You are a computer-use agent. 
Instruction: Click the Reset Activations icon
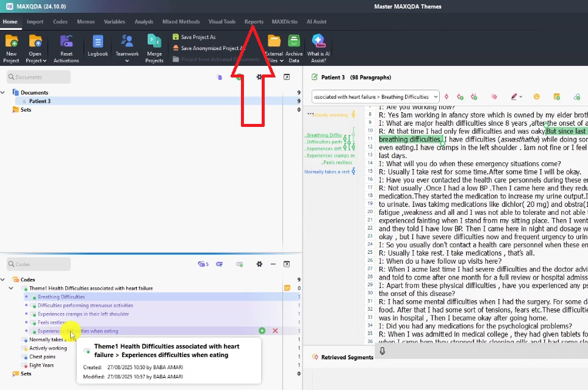pos(66,42)
